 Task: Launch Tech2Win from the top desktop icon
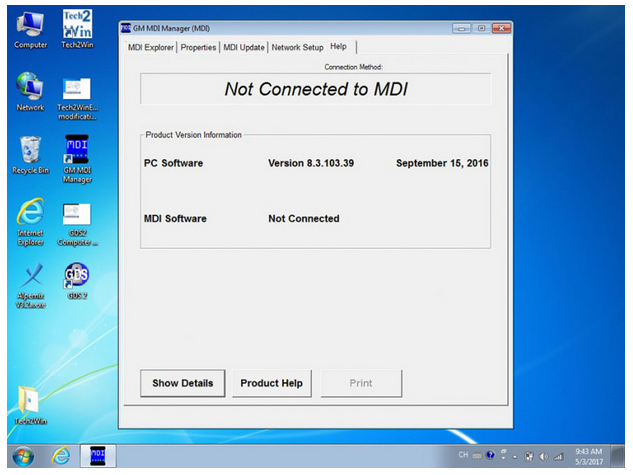(77, 29)
